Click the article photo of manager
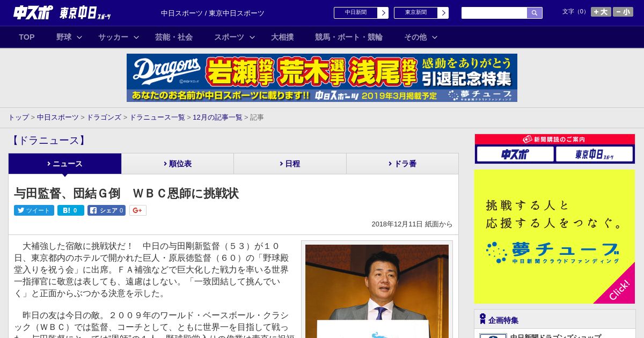Image resolution: width=644 pixels, height=338 pixels. point(377,291)
